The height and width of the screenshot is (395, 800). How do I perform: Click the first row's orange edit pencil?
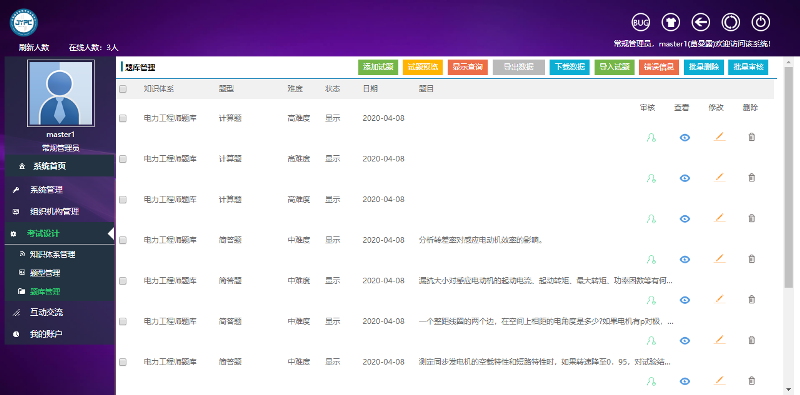pos(719,137)
